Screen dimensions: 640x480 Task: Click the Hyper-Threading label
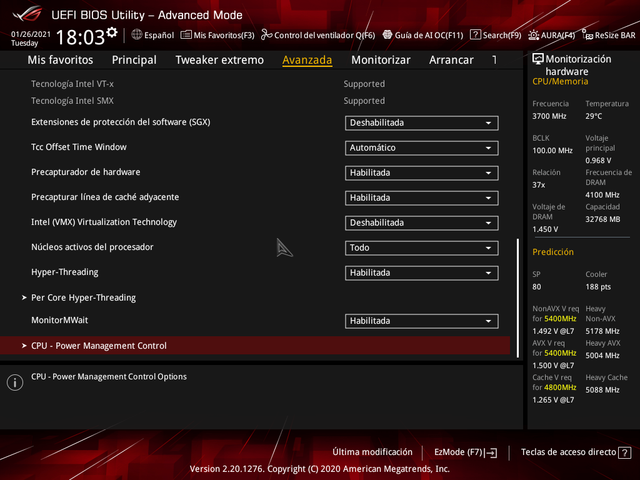(x=65, y=272)
